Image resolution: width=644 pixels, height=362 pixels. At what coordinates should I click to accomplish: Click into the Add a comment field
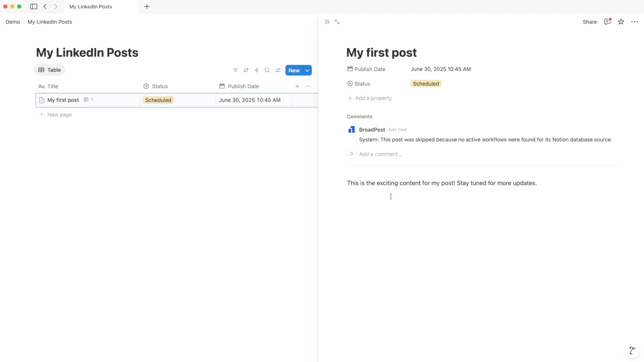pos(380,154)
